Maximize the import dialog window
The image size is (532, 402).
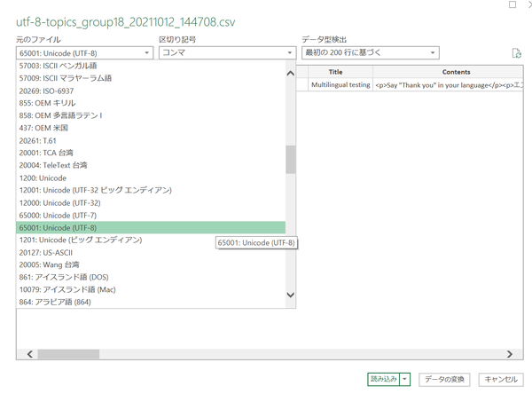point(512,4)
